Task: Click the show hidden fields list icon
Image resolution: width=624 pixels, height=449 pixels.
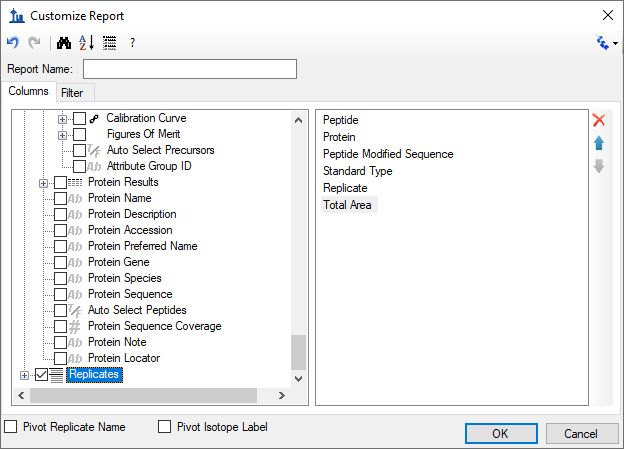Action: [109, 43]
